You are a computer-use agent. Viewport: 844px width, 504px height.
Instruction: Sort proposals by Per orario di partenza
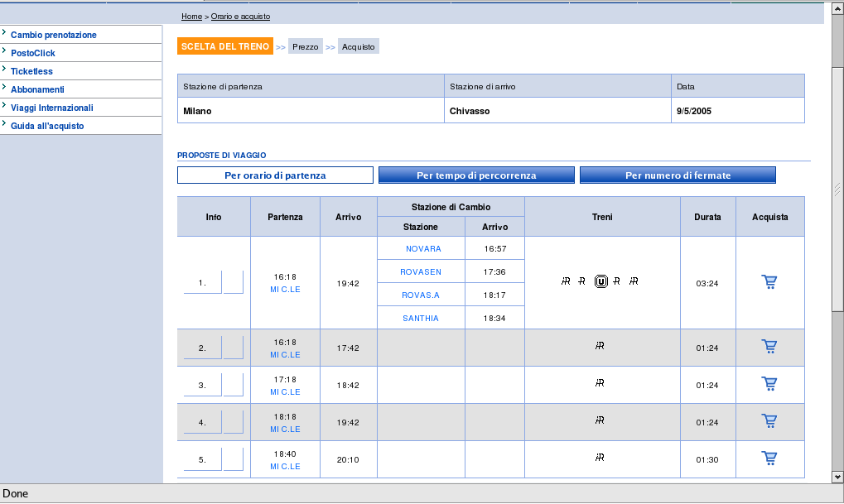click(275, 175)
